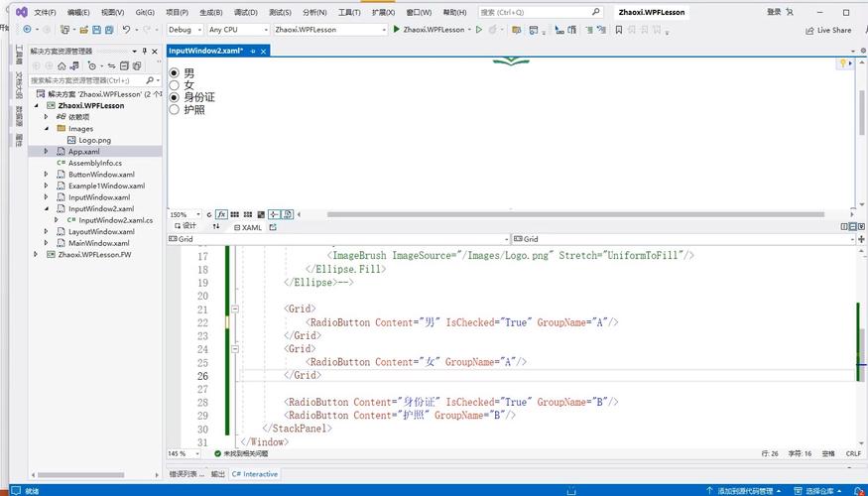Open the 150% designer zoom dropdown

click(x=185, y=214)
